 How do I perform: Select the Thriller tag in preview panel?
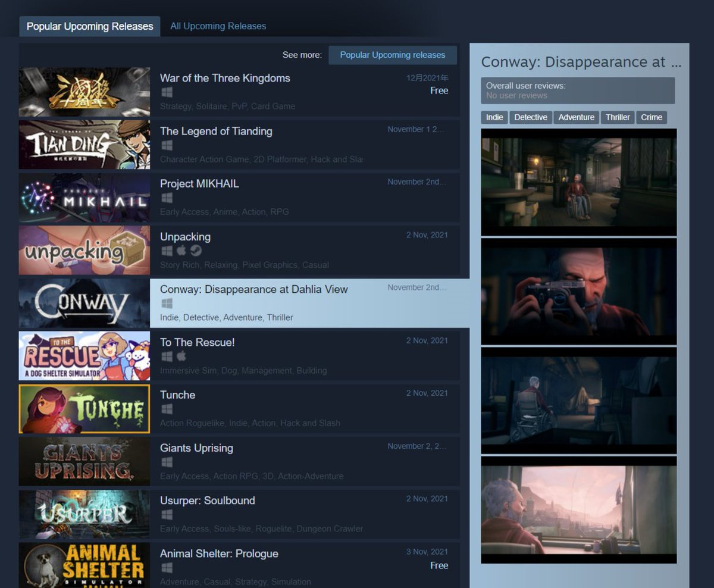[x=618, y=117]
